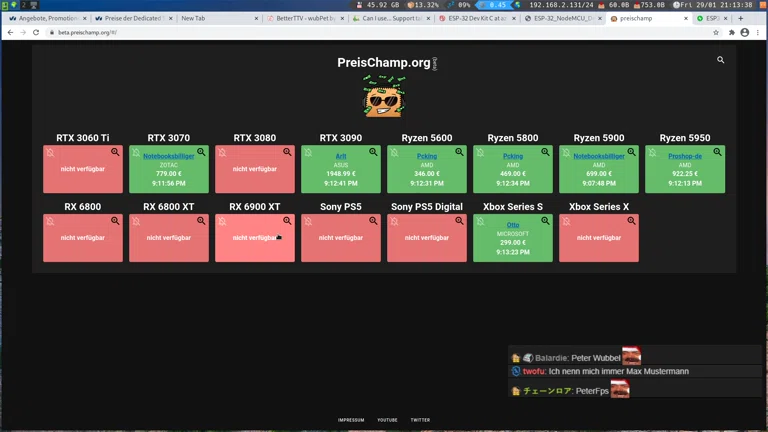Click the magnifier icon on Ryzen 5950 card
The height and width of the screenshot is (432, 768).
(x=717, y=153)
